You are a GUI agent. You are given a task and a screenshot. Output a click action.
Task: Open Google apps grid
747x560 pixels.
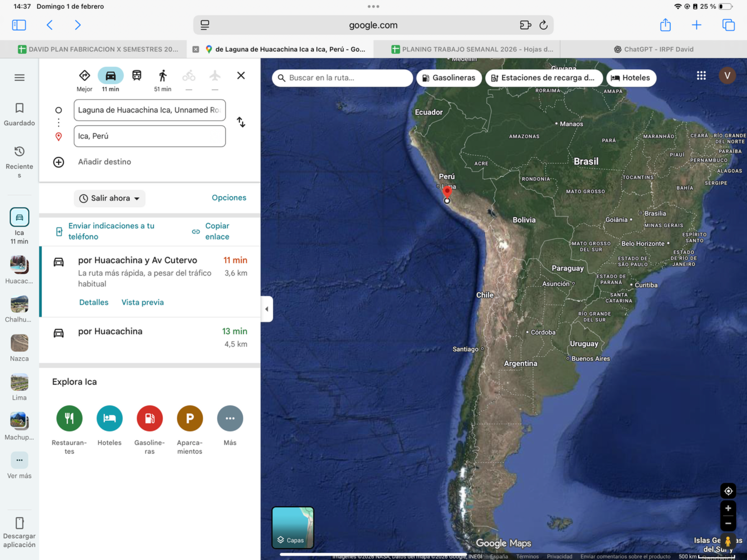click(701, 75)
